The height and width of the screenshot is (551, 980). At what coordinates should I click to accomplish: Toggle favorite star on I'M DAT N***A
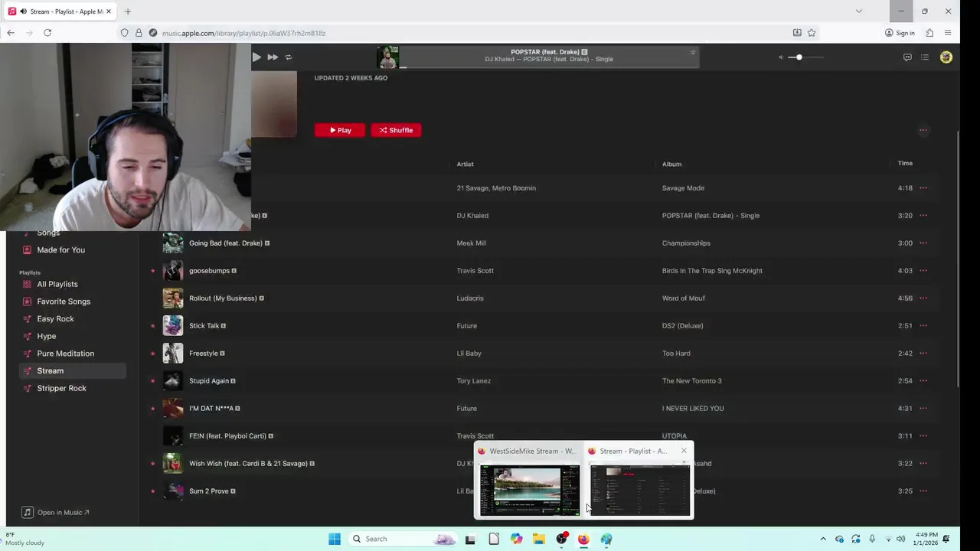(153, 409)
